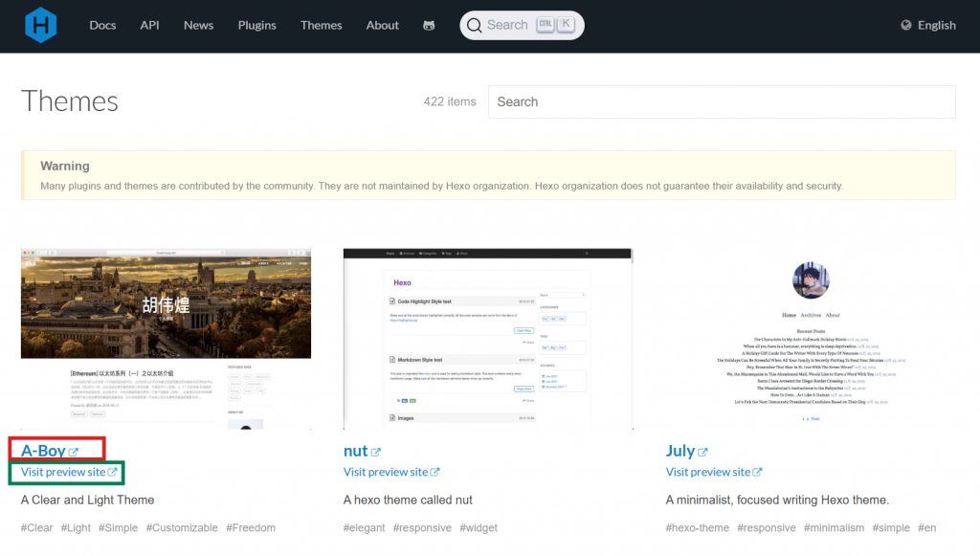Open the cat mascot icon link
980x556 pixels.
tap(429, 26)
